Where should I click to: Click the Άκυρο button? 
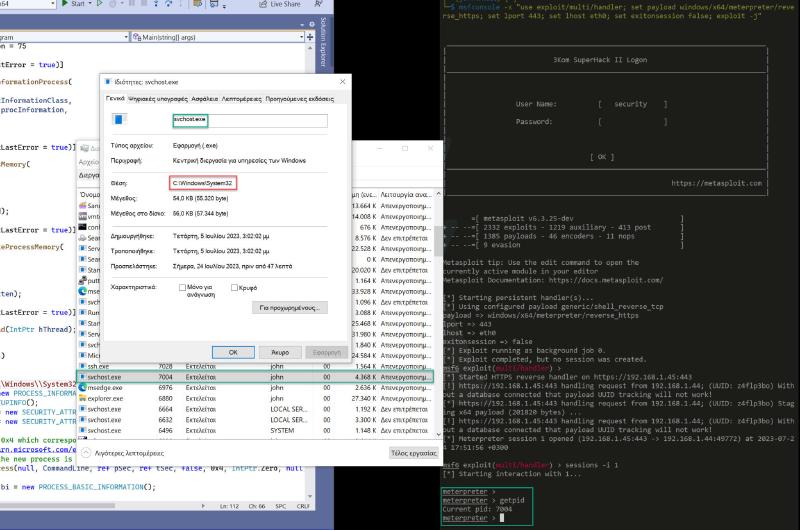pyautogui.click(x=280, y=352)
